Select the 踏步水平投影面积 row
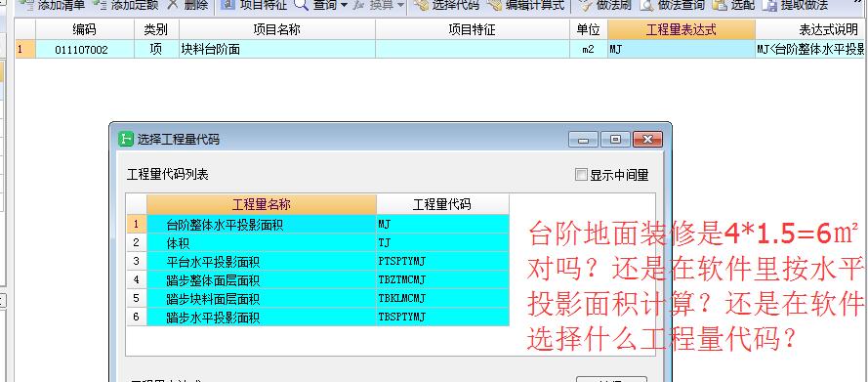This screenshot has width=868, height=382. (x=262, y=317)
